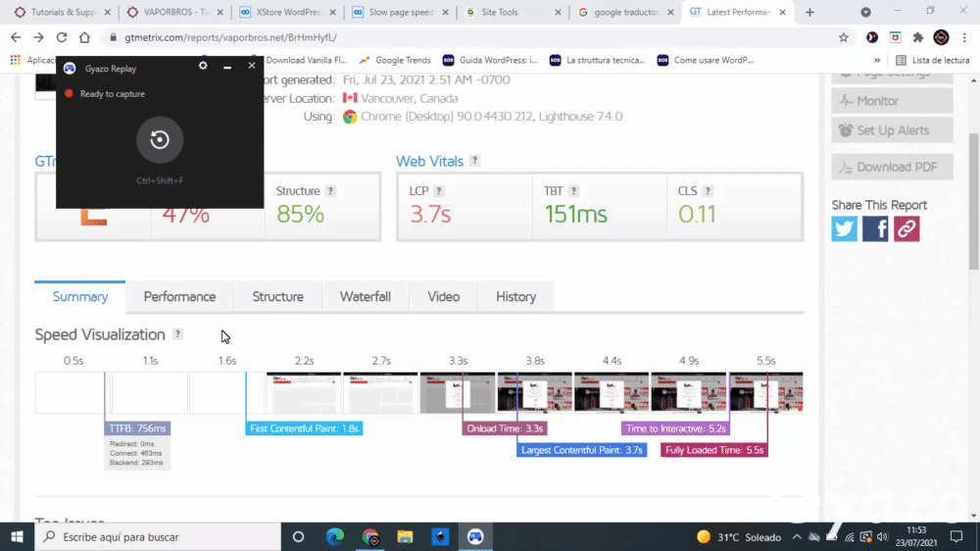Click the 5.5s filmstrip thumbnail
The image size is (980, 551).
[x=765, y=392]
